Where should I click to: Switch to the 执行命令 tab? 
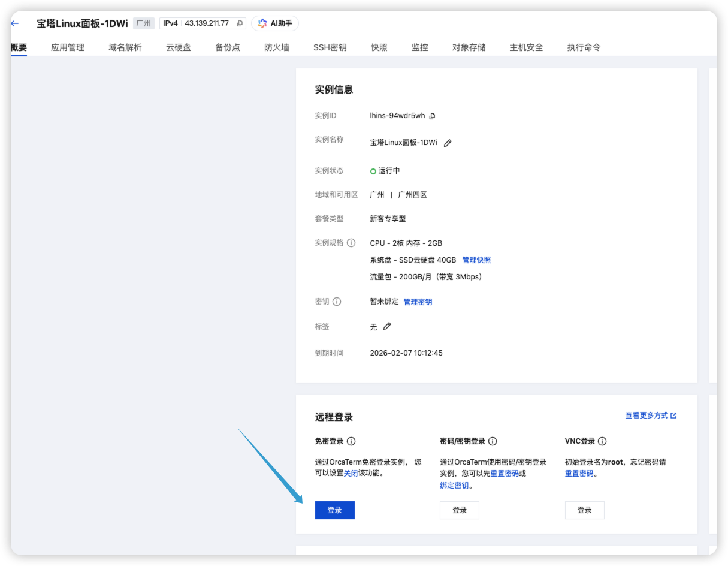(584, 47)
